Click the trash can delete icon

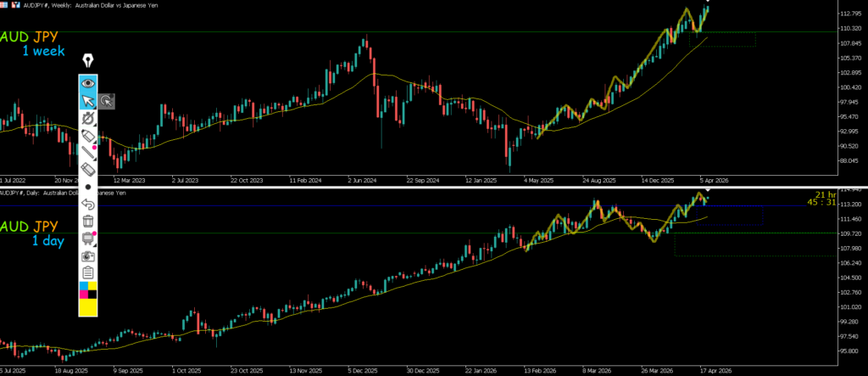88,222
